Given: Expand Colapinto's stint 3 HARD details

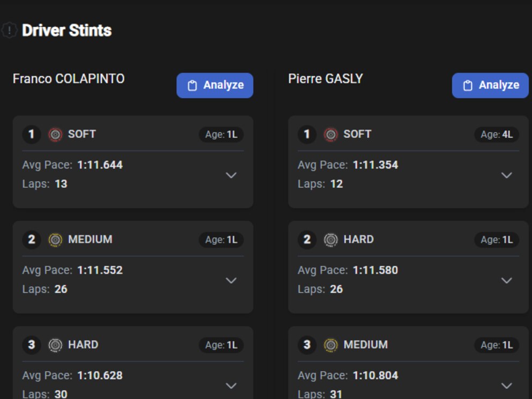Looking at the screenshot, I should coord(231,386).
